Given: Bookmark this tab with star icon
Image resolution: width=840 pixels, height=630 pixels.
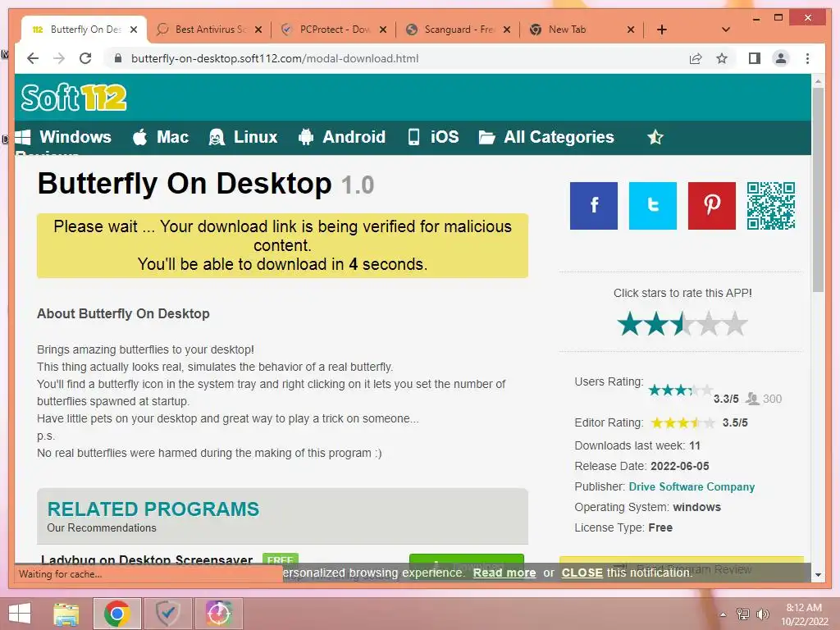Looking at the screenshot, I should [x=722, y=58].
